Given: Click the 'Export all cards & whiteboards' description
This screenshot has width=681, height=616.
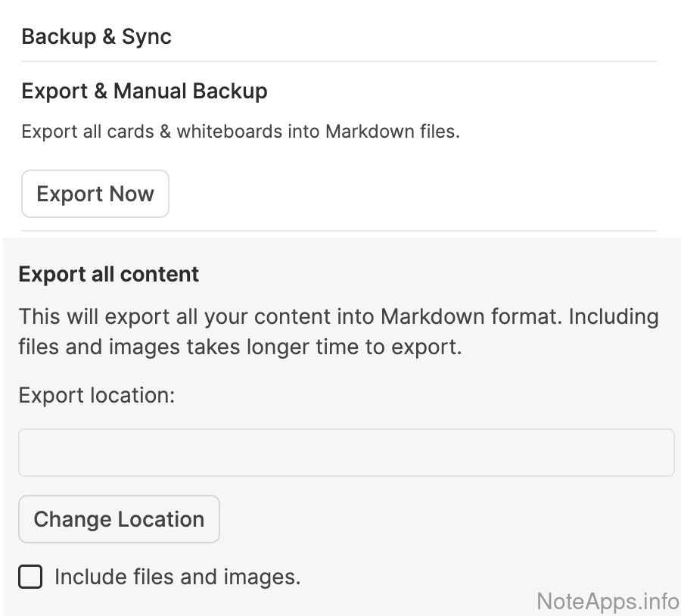Looking at the screenshot, I should [240, 132].
